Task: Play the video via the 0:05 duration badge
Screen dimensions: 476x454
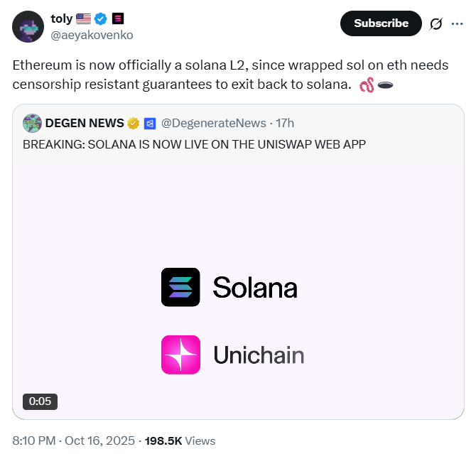Action: pyautogui.click(x=40, y=401)
